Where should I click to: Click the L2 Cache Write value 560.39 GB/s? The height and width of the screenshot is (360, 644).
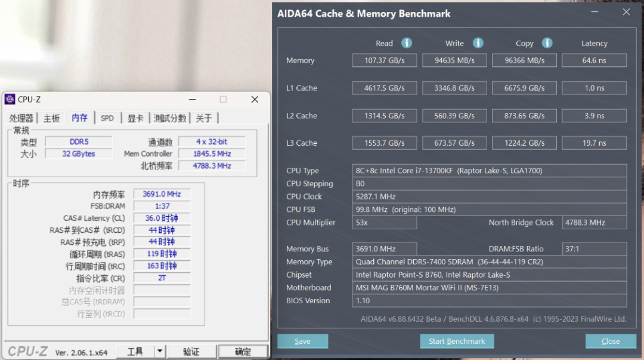(x=454, y=116)
